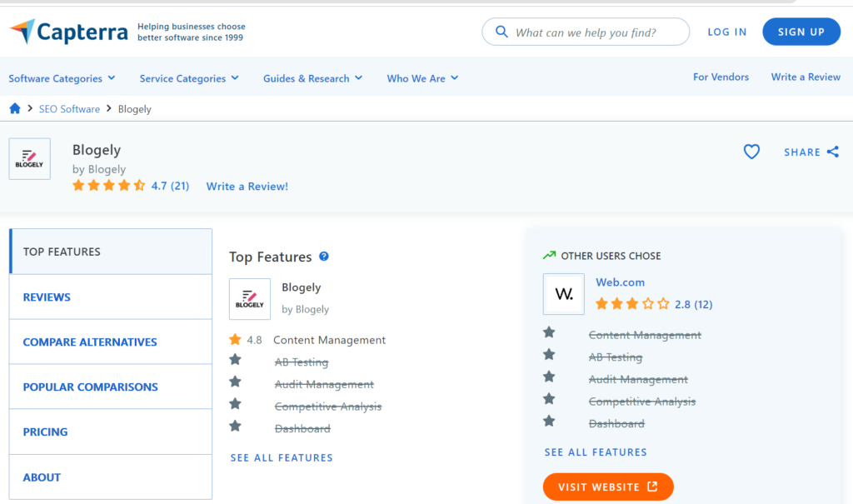Click Web.com's 2.8 (12) rating

(694, 304)
